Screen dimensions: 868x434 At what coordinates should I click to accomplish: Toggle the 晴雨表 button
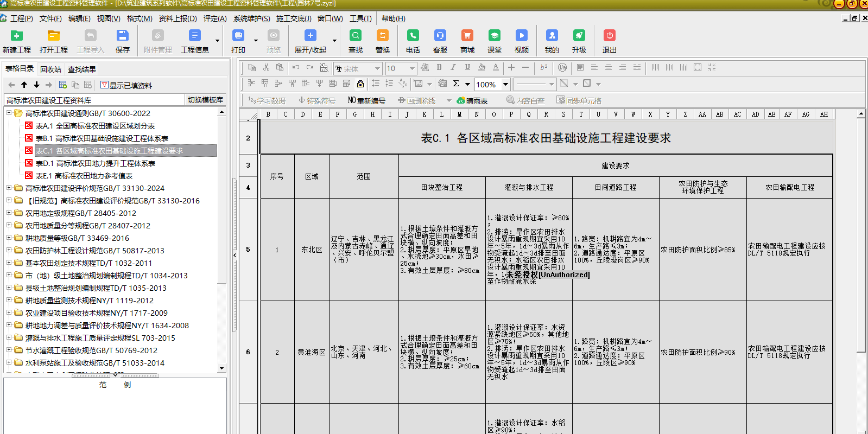coord(472,100)
